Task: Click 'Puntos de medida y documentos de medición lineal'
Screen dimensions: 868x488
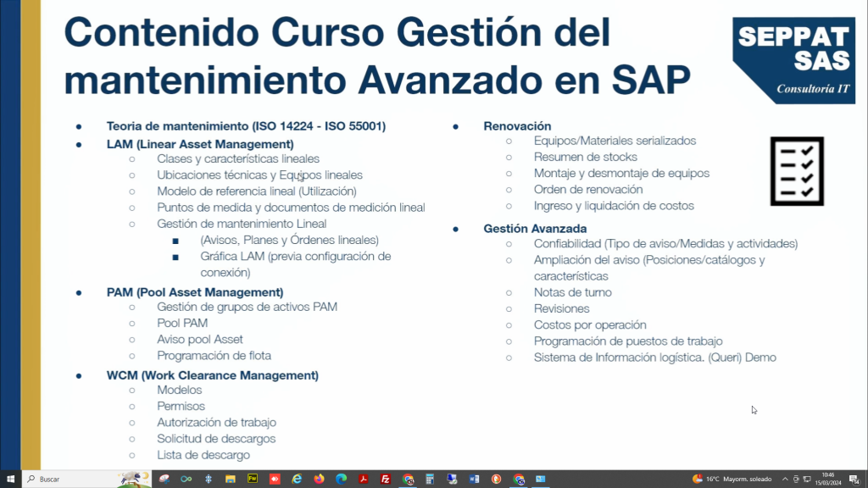Action: 291,208
